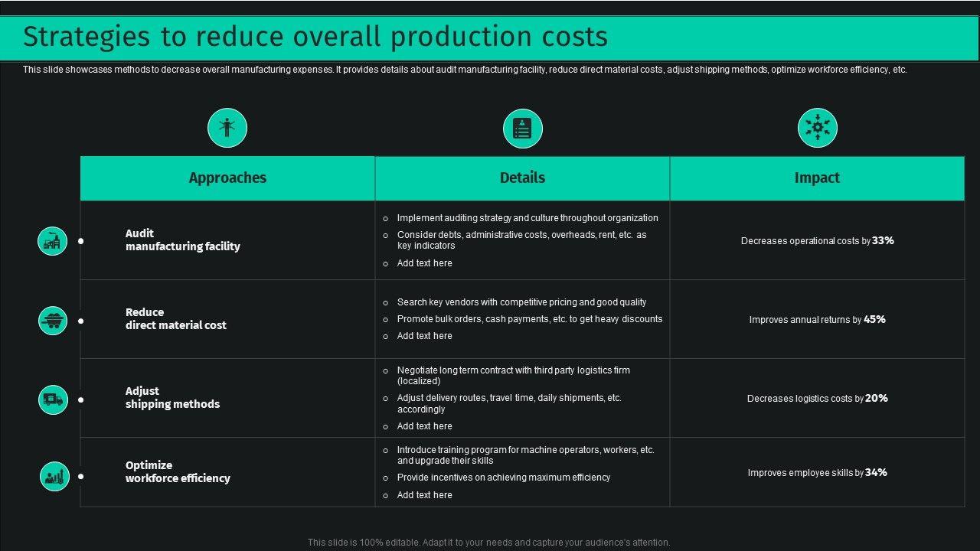Select the Audit manufacturing facility label
The width and height of the screenshot is (980, 551).
(182, 240)
